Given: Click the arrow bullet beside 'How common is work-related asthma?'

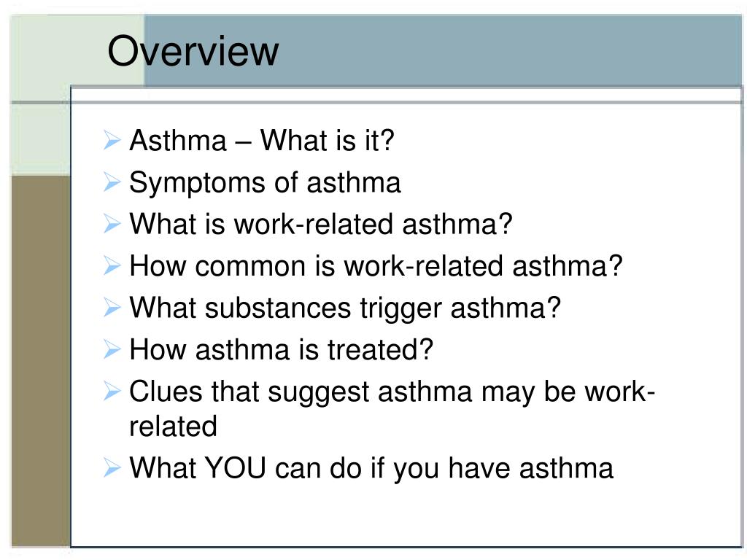Looking at the screenshot, I should 112,265.
